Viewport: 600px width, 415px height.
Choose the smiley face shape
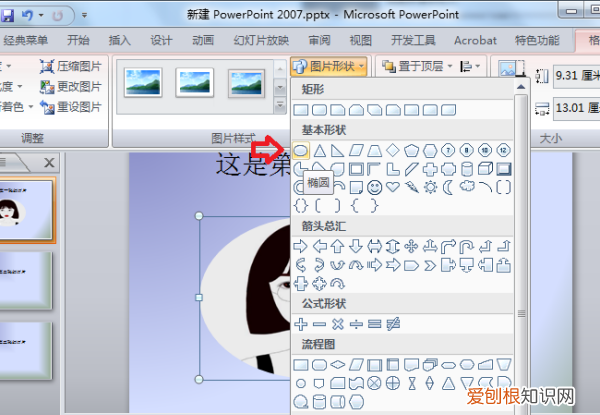tap(374, 186)
